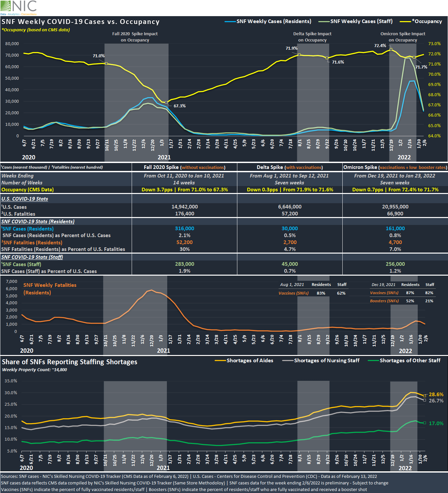Screen dimensions: 448x493
Task: Click the 28.6% aides shortage end label
Action: [436, 395]
